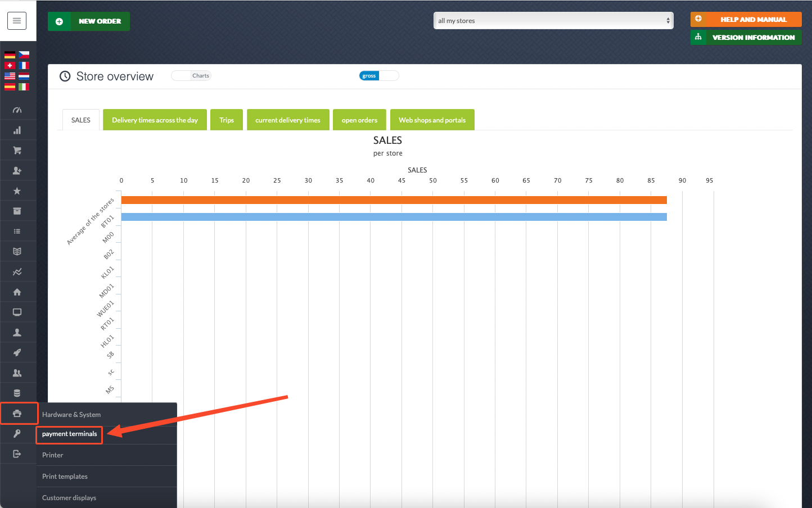Open Web shops and portals tab
Viewport: 812px width, 508px height.
click(432, 120)
